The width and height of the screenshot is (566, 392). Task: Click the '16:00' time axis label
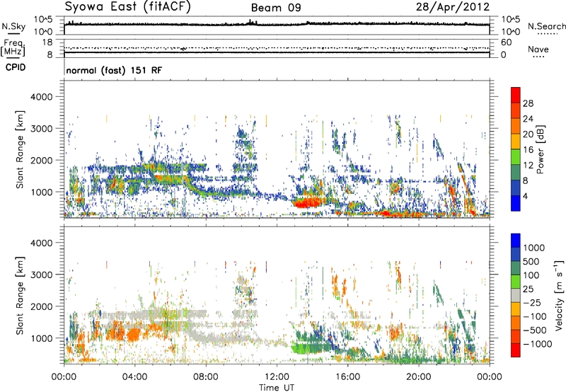tap(347, 377)
